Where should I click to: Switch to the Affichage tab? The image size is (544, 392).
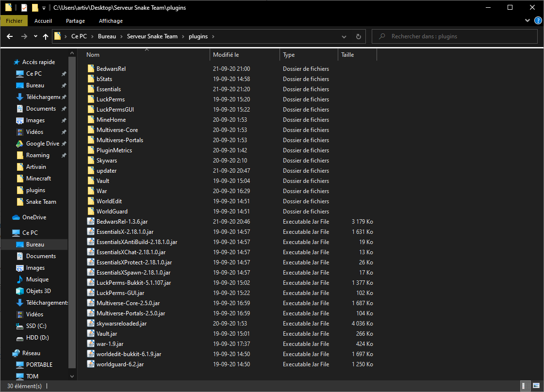tap(110, 20)
